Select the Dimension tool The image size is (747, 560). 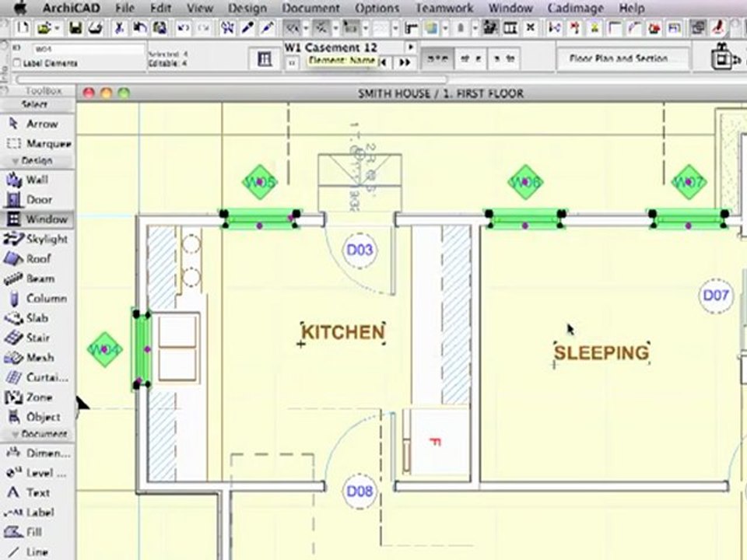tap(37, 453)
